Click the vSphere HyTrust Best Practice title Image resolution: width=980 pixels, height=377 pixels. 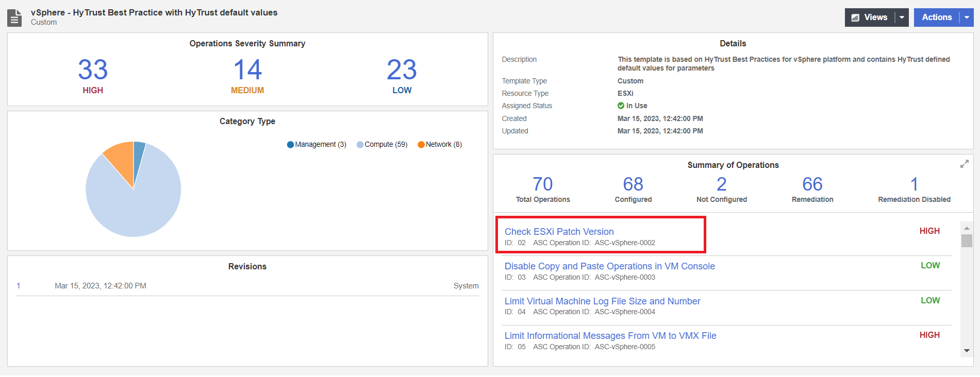pyautogui.click(x=154, y=12)
